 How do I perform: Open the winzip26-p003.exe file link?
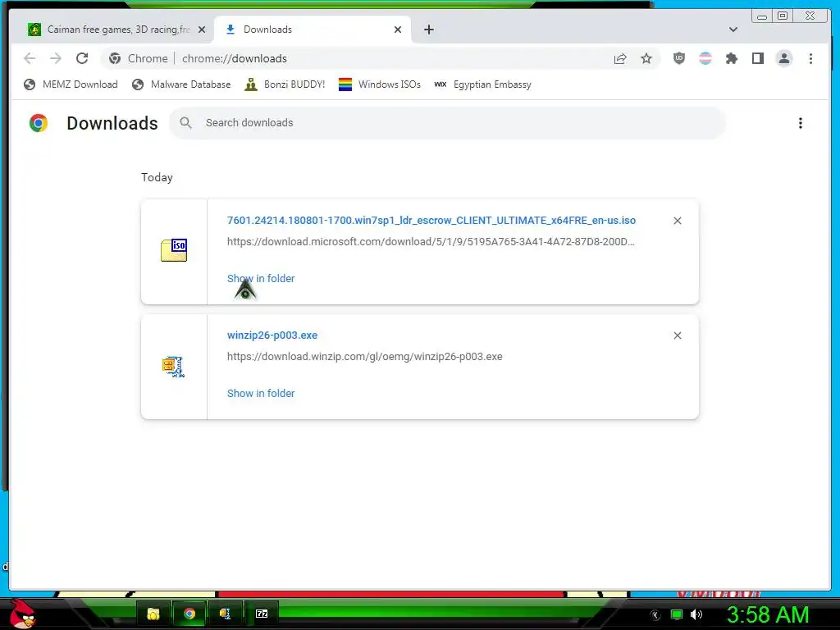click(272, 336)
